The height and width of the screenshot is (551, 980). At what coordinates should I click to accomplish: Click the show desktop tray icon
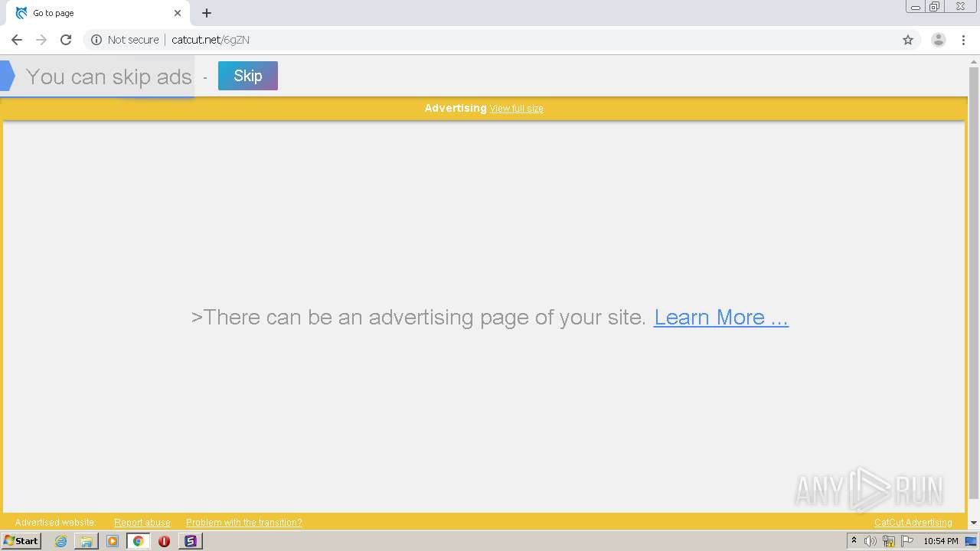(972, 541)
